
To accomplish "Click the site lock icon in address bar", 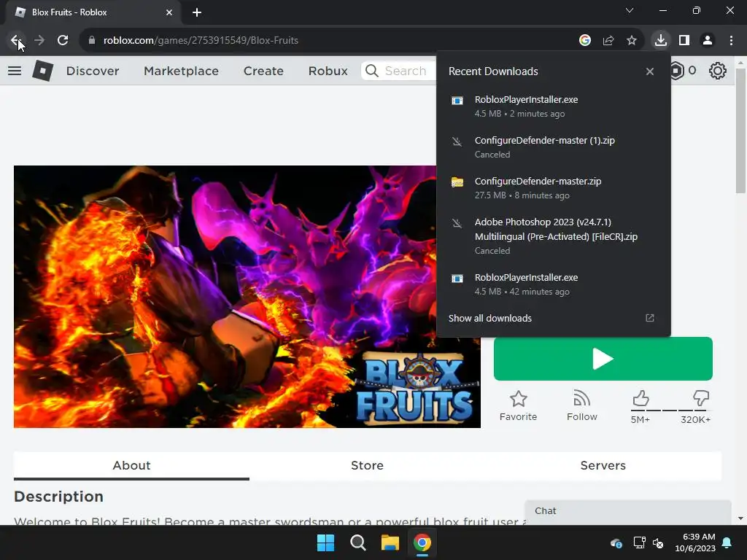I will (x=91, y=41).
